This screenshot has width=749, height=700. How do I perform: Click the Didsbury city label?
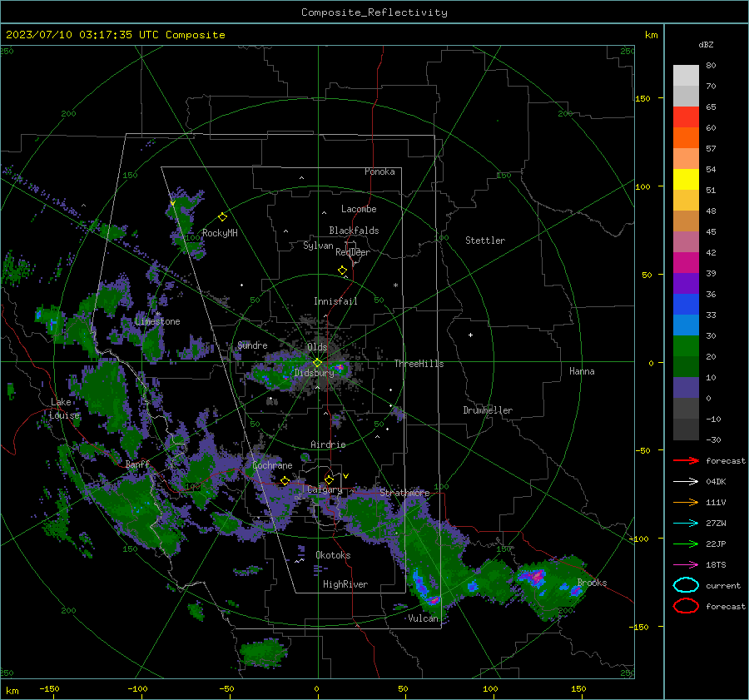pos(314,373)
